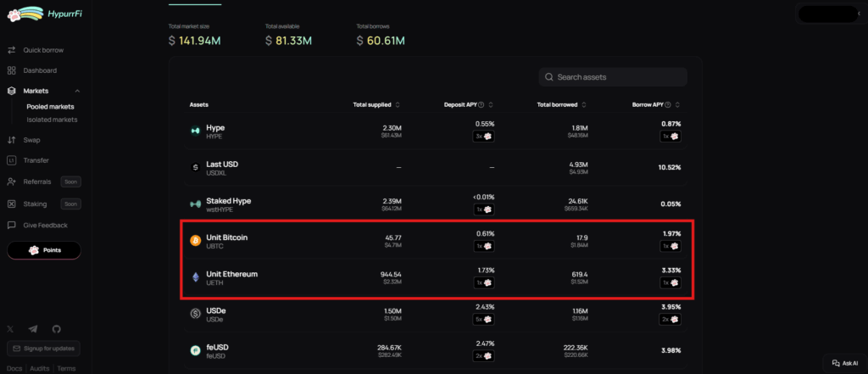Viewport: 868px width, 374px height.
Task: Click the Unit Ethereum asset icon
Action: click(x=196, y=277)
